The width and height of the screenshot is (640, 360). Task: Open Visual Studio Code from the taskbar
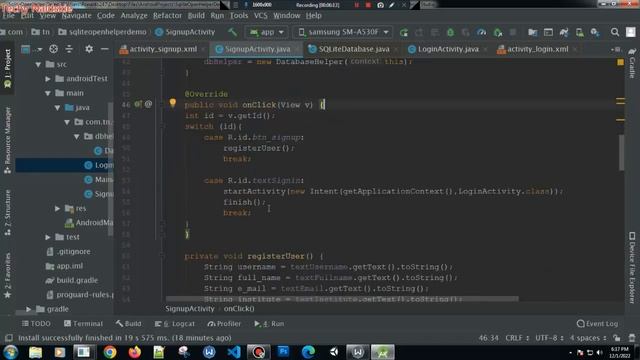(x=234, y=352)
